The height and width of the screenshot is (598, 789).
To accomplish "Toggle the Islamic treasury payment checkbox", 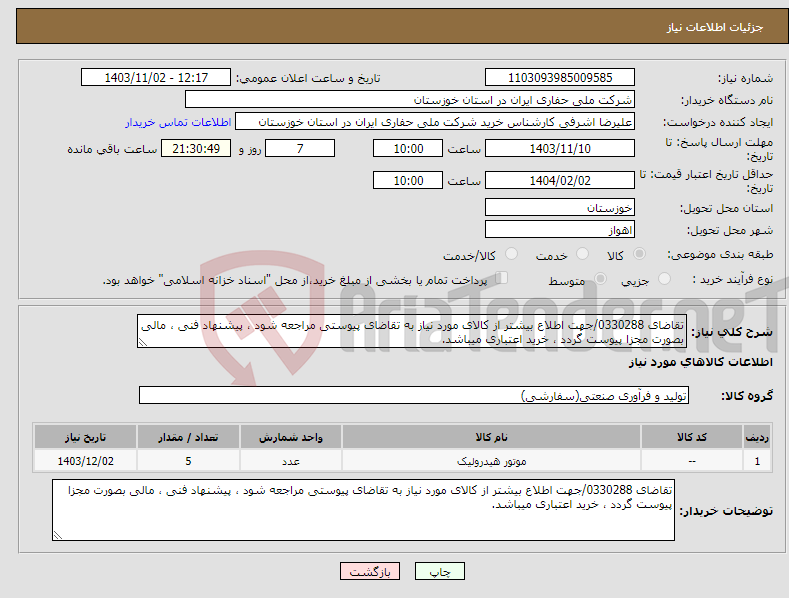I will click(502, 278).
